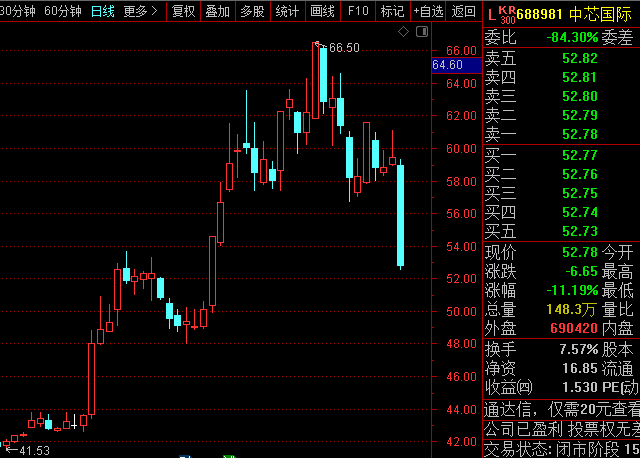
Task: Click the 总量 value 148.3万
Action: 571,309
